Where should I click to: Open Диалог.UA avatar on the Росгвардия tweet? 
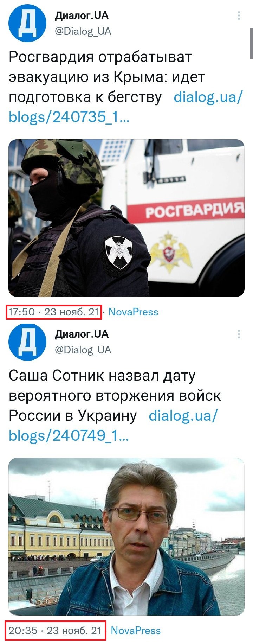pyautogui.click(x=27, y=23)
